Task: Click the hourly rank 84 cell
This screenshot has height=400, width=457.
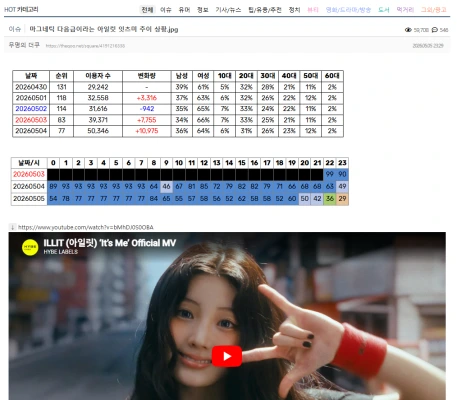Action: (154, 199)
